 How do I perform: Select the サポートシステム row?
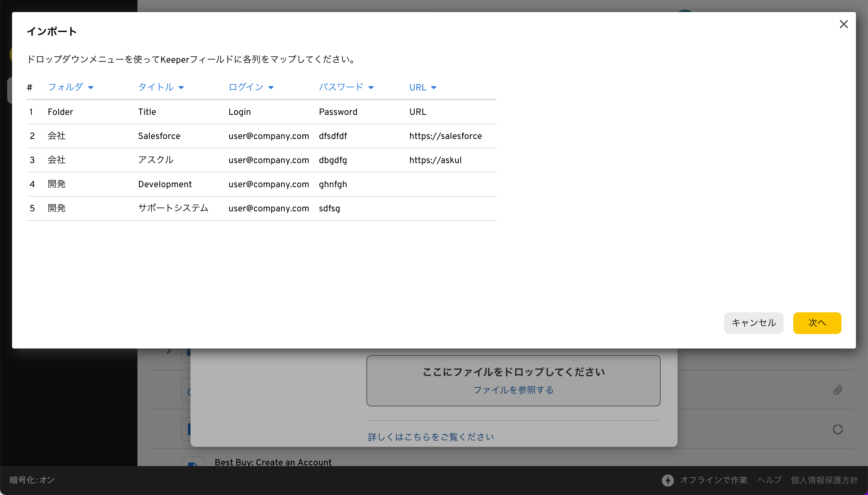coord(173,208)
